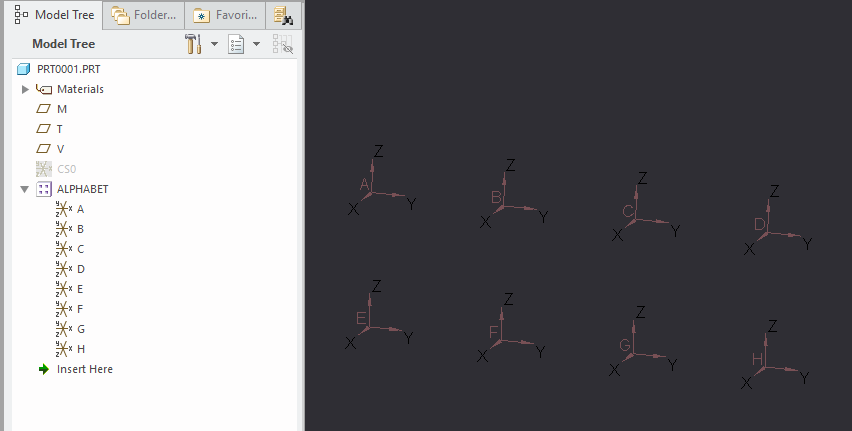The height and width of the screenshot is (431, 852).
Task: Click the search tool icon beside Favorites tab
Action: (283, 15)
